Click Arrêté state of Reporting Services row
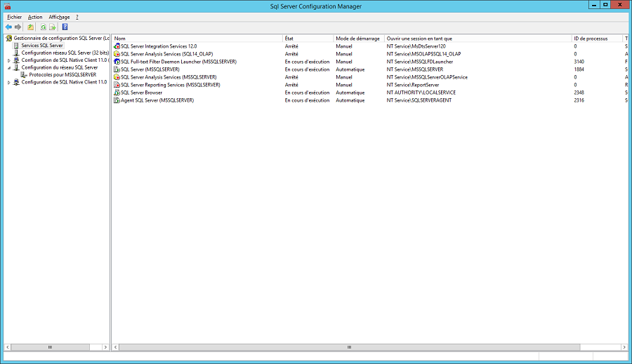Viewport: 632px width, 364px height. (x=291, y=85)
